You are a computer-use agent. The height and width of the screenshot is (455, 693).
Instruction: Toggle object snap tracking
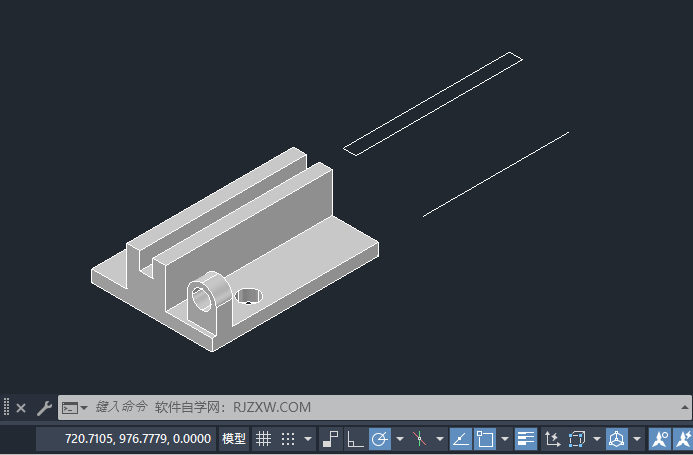tap(461, 439)
